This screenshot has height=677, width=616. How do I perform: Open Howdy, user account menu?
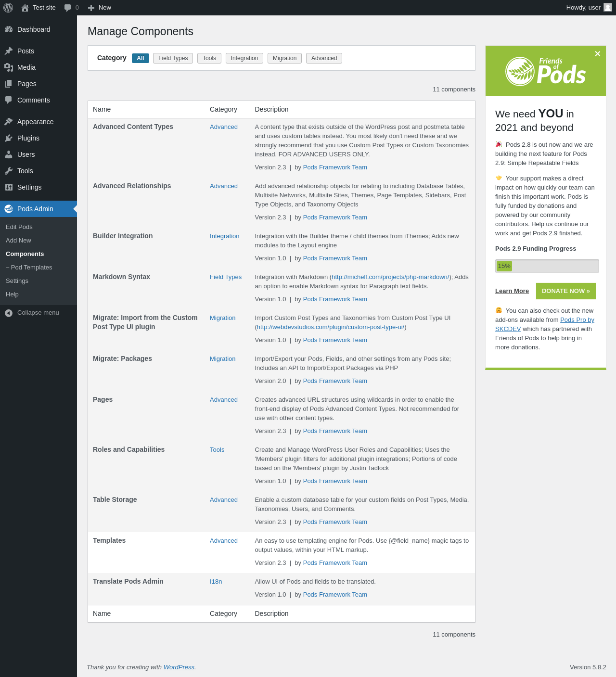(x=589, y=8)
